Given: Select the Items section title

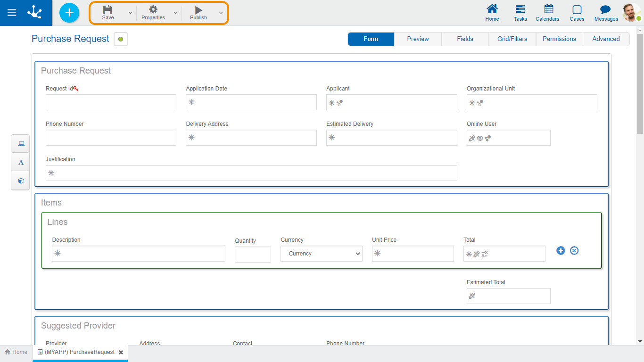Looking at the screenshot, I should coord(51,203).
